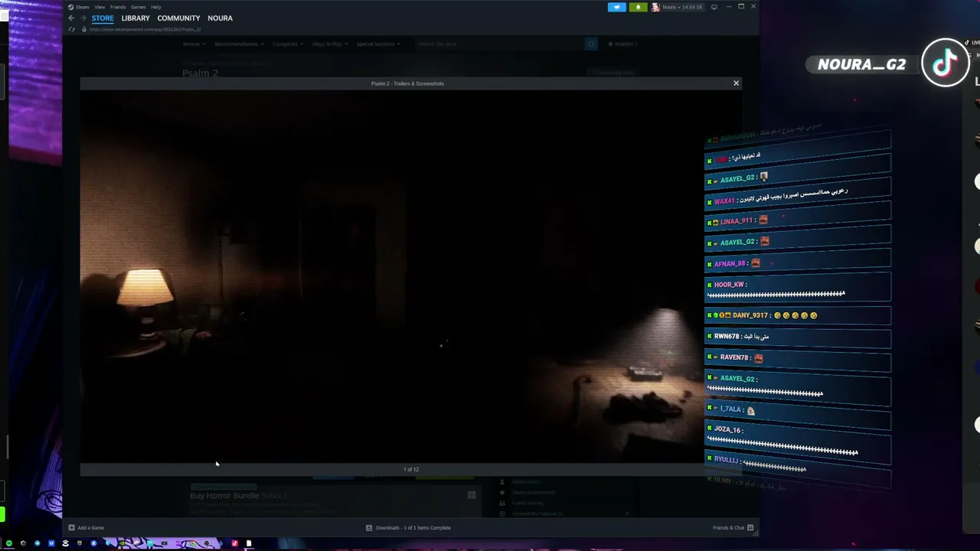Click the '1 of 12' screenshot counter
This screenshot has height=551, width=980.
coord(411,469)
